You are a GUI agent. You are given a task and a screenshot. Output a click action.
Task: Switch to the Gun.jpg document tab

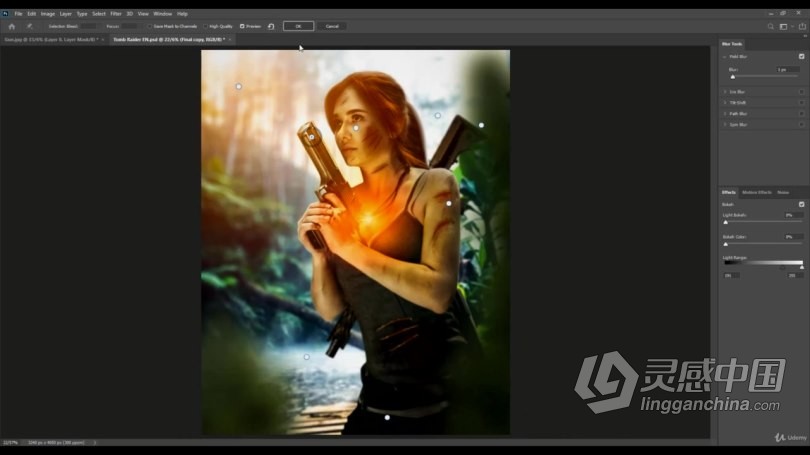(51, 39)
